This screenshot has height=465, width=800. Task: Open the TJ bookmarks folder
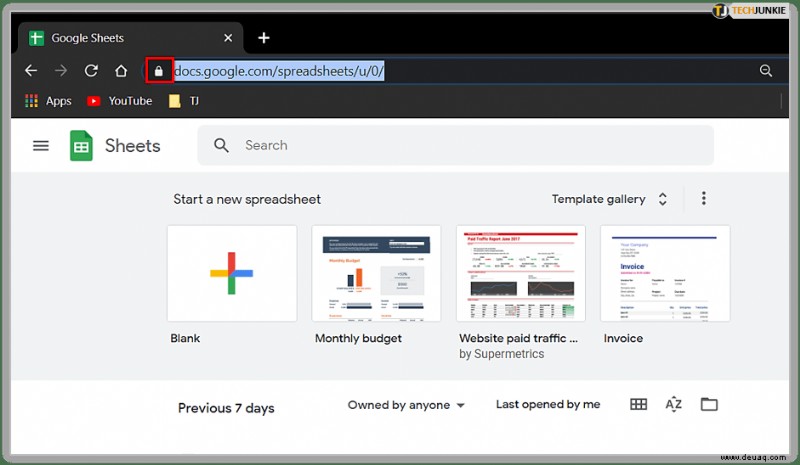[x=184, y=101]
